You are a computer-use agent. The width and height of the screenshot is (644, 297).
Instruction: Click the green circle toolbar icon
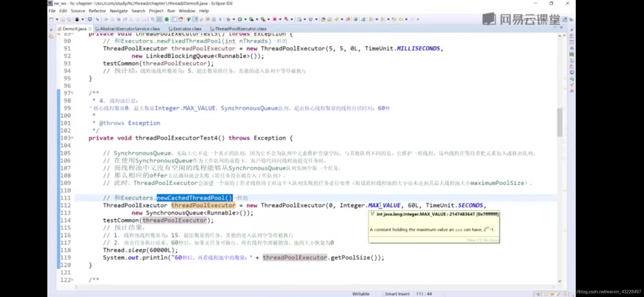(x=167, y=19)
